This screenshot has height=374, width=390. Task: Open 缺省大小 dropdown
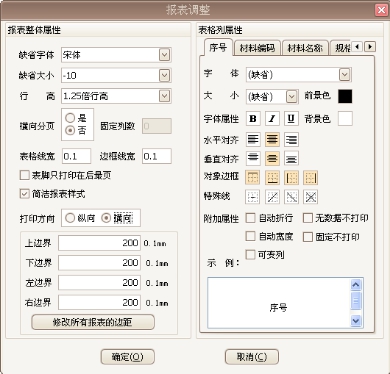point(164,76)
